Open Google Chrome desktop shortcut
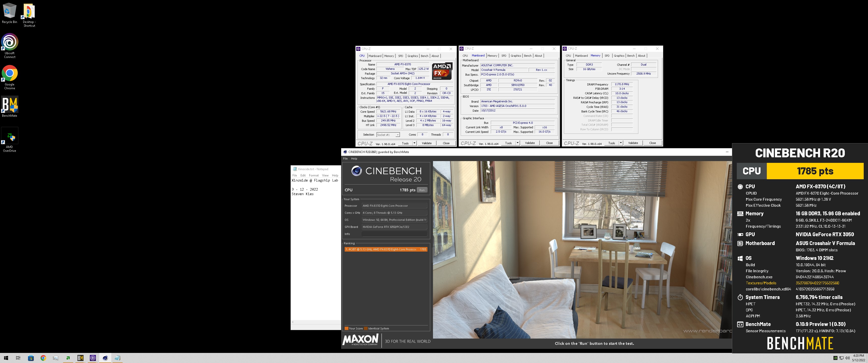The width and height of the screenshot is (868, 363). click(x=9, y=77)
